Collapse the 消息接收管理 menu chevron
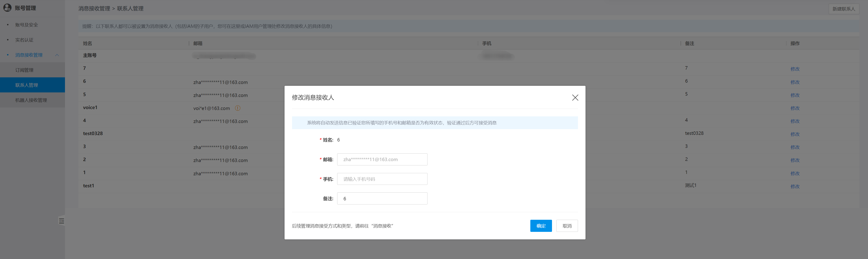Image resolution: width=868 pixels, height=259 pixels. point(57,55)
